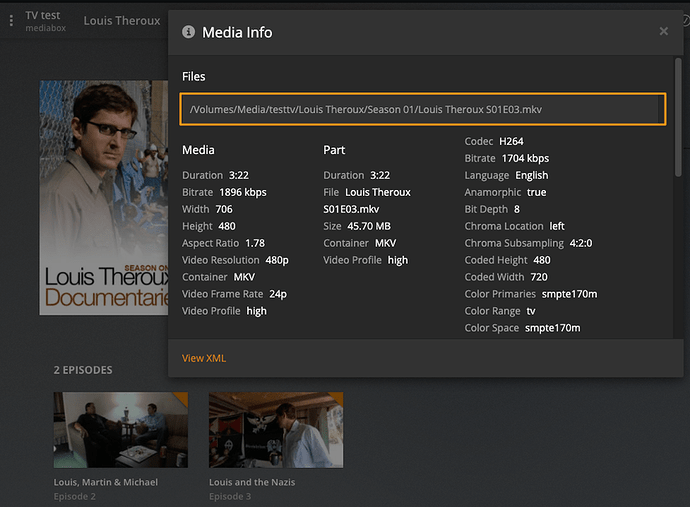Click the 'Louis, Martin & Michael' episode title
This screenshot has width=690, height=507.
(x=105, y=482)
